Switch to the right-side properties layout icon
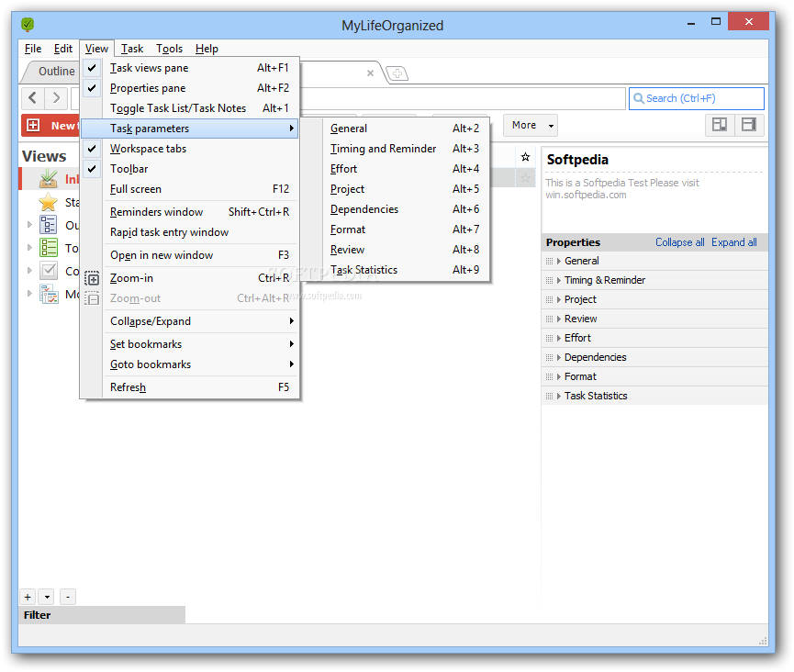This screenshot has height=672, width=794. point(749,125)
